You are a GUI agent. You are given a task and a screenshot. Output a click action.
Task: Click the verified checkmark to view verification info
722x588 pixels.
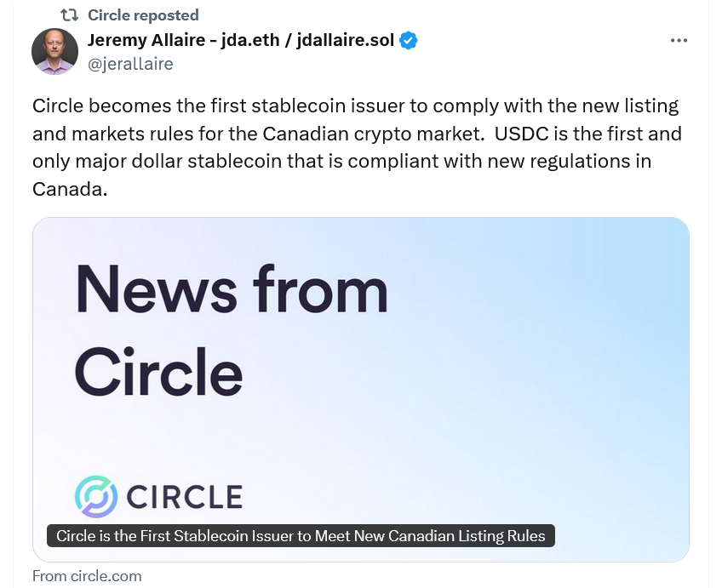[407, 39]
